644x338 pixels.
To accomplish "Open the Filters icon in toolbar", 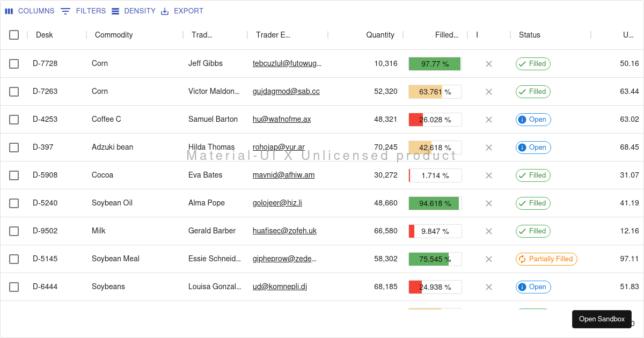I will [x=65, y=11].
